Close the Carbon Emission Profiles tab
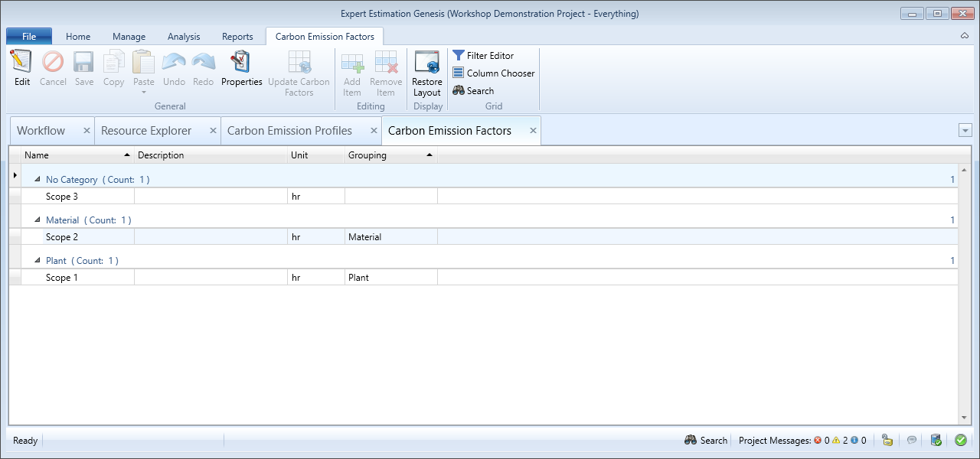The width and height of the screenshot is (980, 459). click(x=374, y=131)
